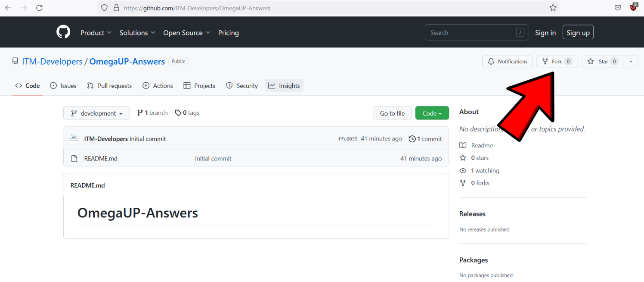644x282 pixels.
Task: Bookmark the page with the star icon
Action: (x=553, y=8)
